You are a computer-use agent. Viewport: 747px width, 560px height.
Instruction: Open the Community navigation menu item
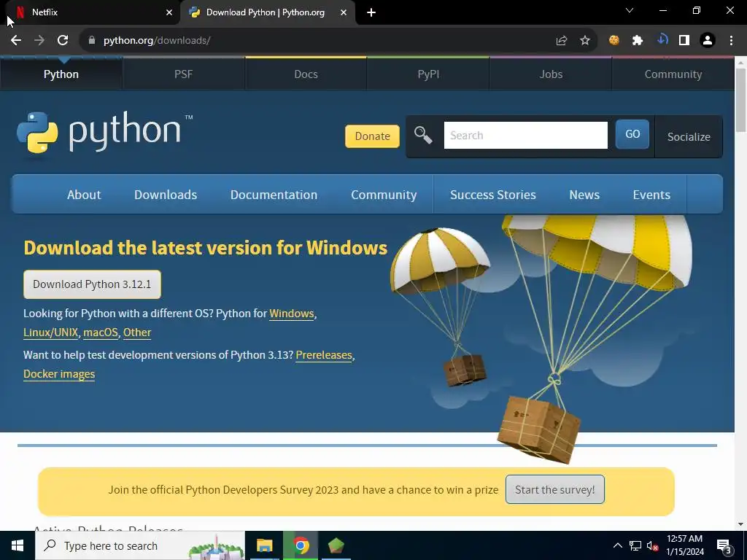384,195
